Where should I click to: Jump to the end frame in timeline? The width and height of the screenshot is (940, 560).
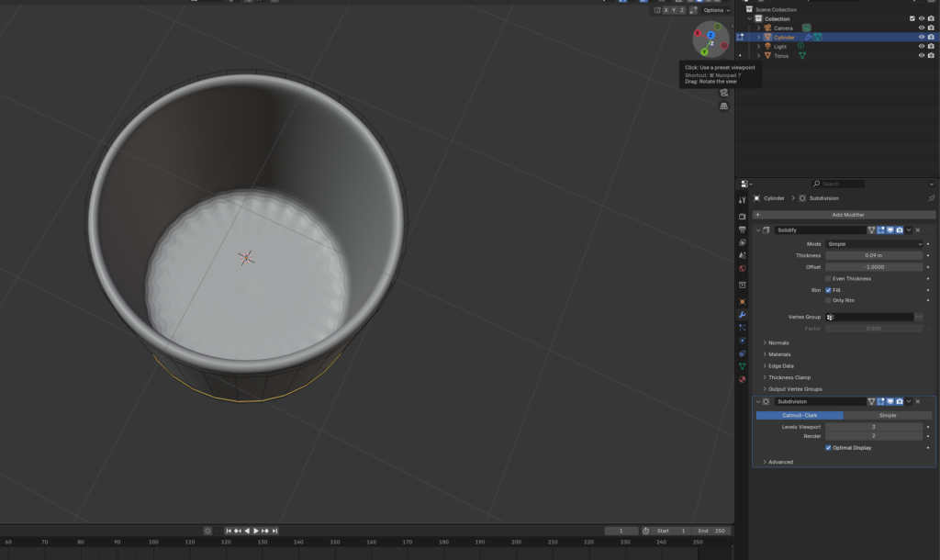click(274, 531)
